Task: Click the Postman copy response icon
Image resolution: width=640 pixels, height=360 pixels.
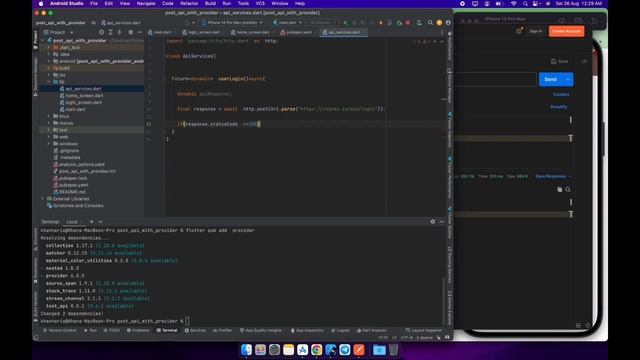Action: (560, 190)
